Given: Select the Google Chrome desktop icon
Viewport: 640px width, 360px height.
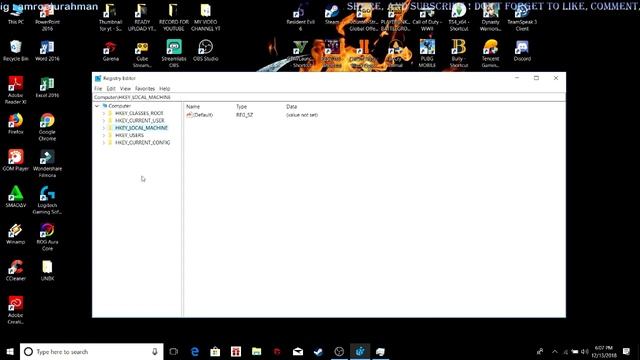Looking at the screenshot, I should coord(47,127).
